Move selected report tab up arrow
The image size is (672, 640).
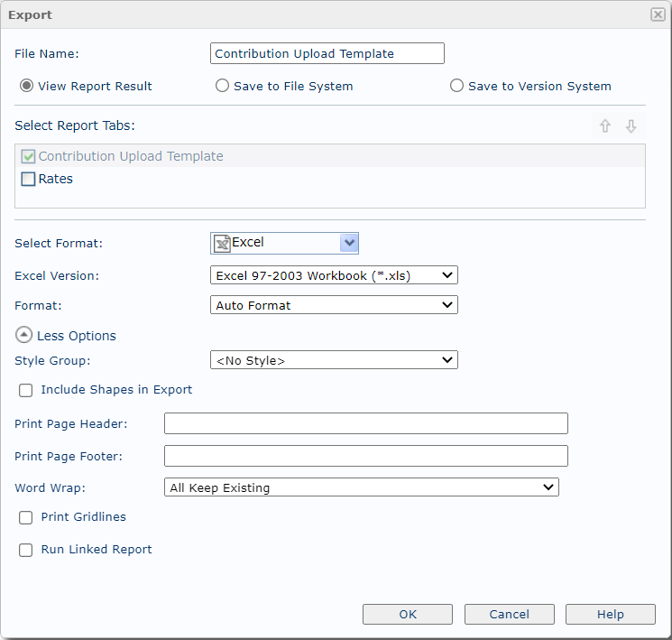click(604, 126)
